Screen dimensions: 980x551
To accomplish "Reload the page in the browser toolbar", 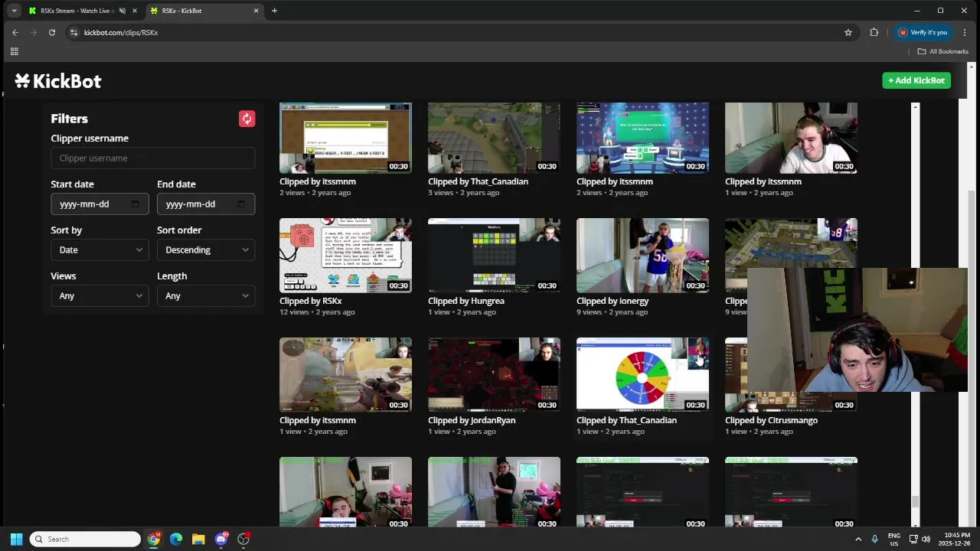I will [x=52, y=32].
